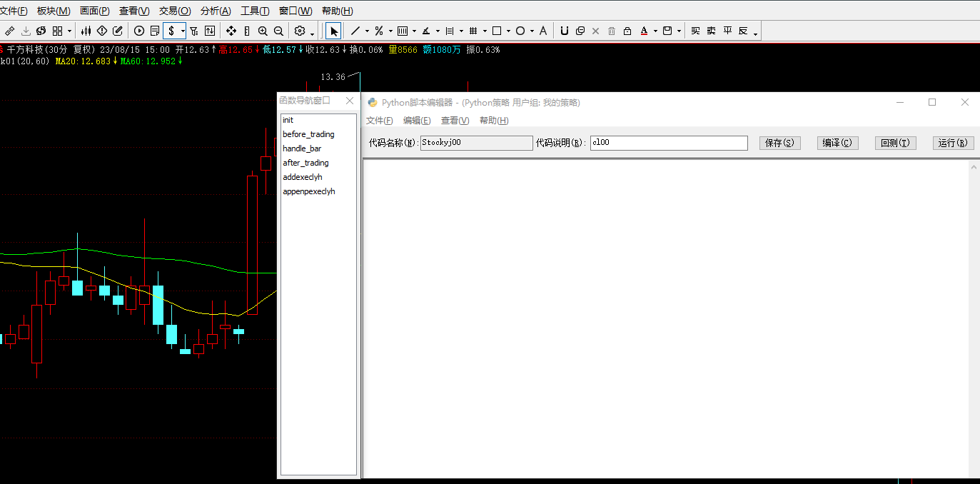Viewport: 980px width, 484px height.
Task: Expand the angle tool dropdown arrow
Action: (x=438, y=31)
